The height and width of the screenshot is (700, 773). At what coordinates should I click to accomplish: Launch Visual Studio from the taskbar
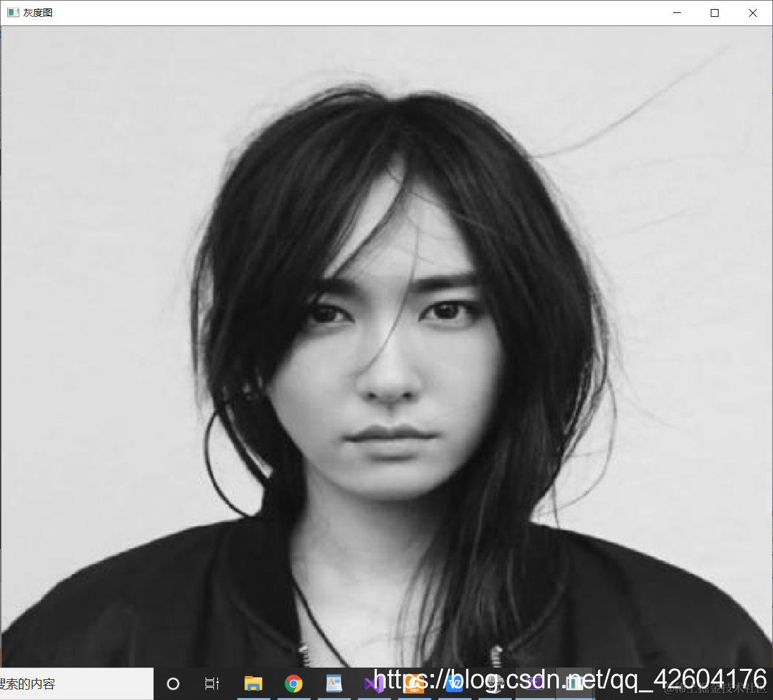coord(375,682)
